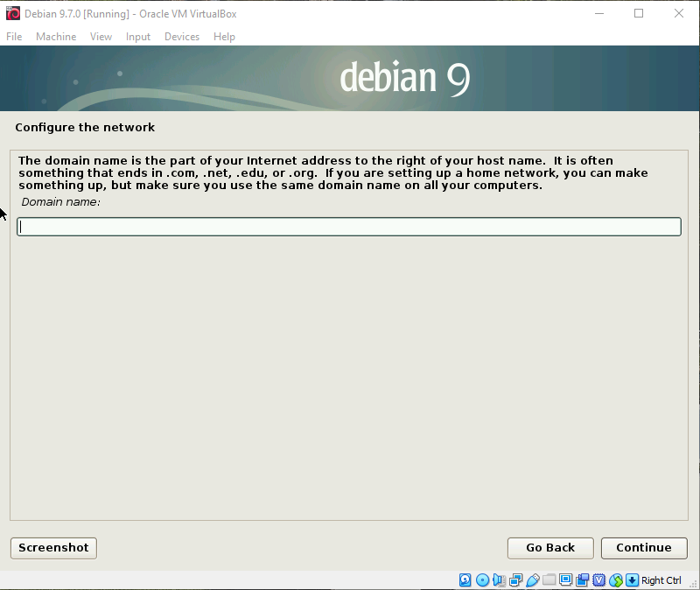This screenshot has width=700, height=590.
Task: Click the Right Ctrl host key label
Action: (x=661, y=580)
